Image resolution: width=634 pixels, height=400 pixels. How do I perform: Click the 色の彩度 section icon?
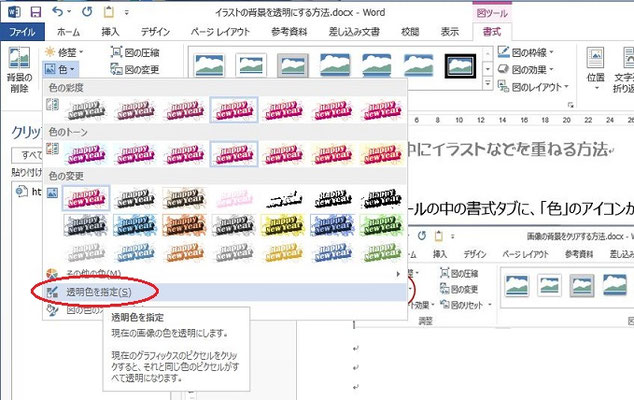pyautogui.click(x=53, y=105)
